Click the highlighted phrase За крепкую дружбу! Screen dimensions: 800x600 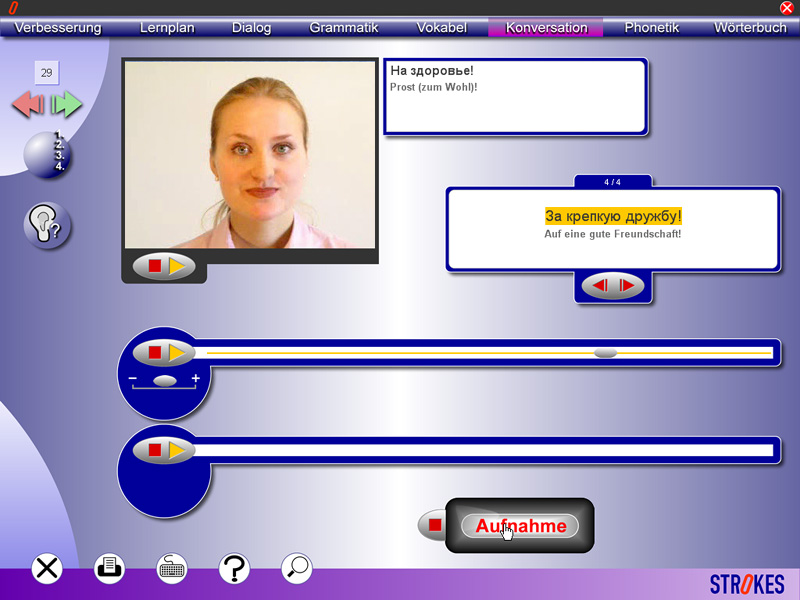(x=613, y=216)
